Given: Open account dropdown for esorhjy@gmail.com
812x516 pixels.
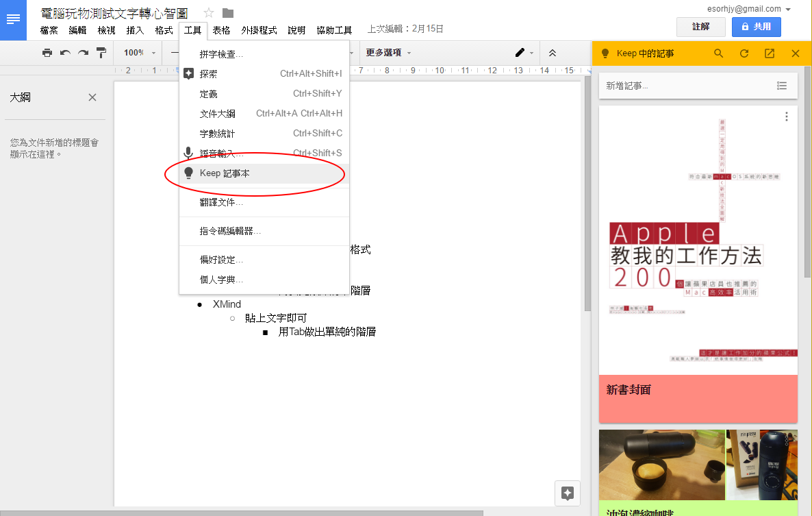Looking at the screenshot, I should 788,10.
